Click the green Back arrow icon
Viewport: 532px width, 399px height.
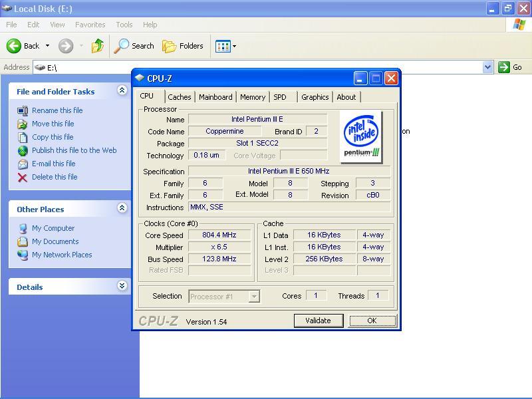[14, 46]
